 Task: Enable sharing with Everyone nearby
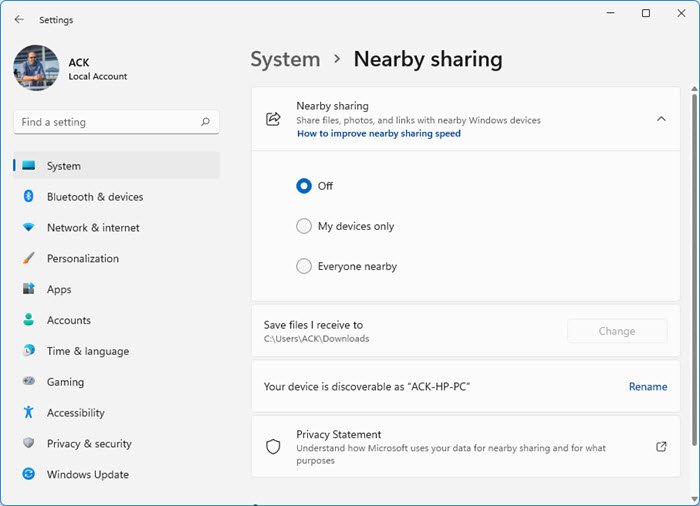tap(304, 266)
